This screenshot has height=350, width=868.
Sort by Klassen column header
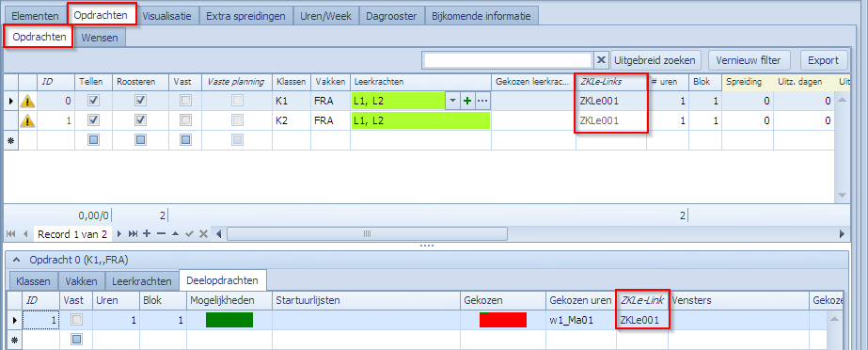[x=292, y=82]
